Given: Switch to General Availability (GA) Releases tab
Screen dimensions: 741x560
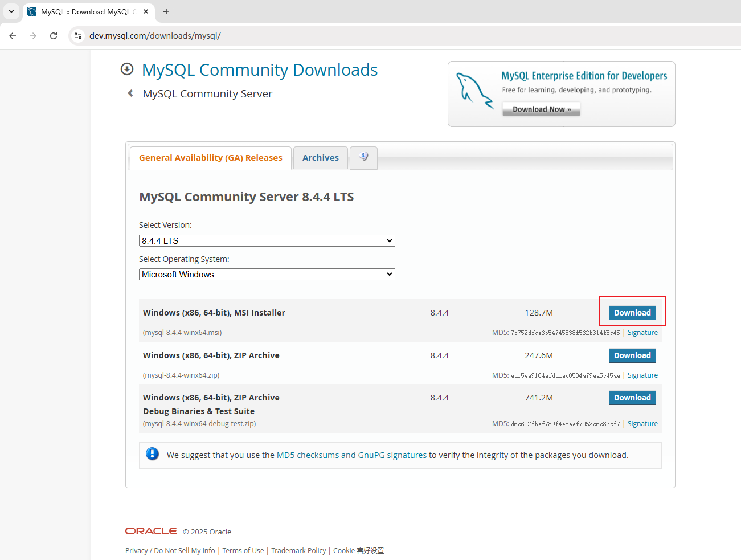Looking at the screenshot, I should (211, 158).
